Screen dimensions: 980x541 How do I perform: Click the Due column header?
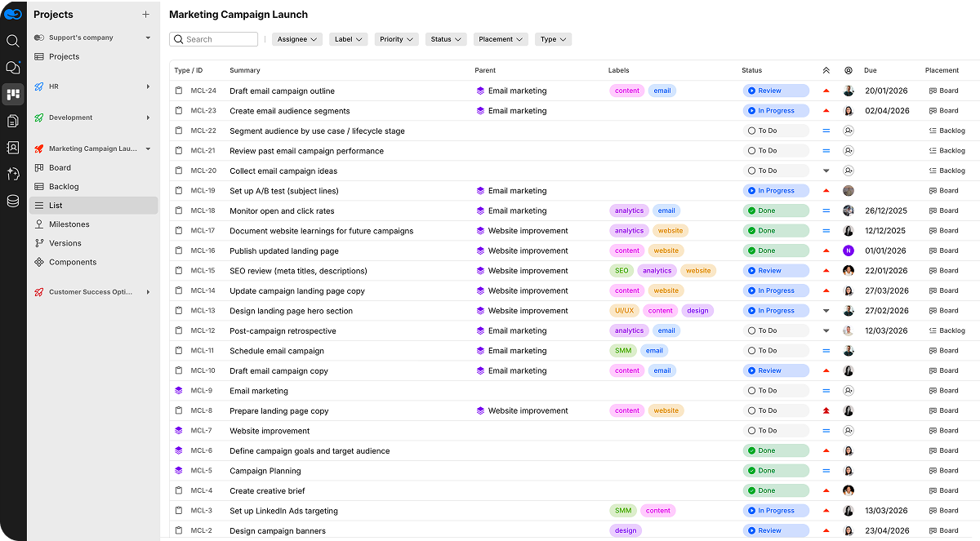coord(871,70)
